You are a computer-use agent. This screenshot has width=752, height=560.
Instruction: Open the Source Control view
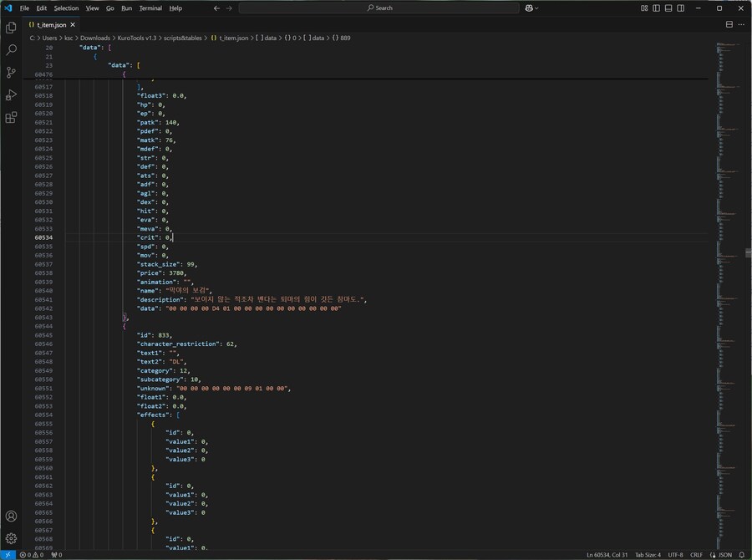click(11, 73)
